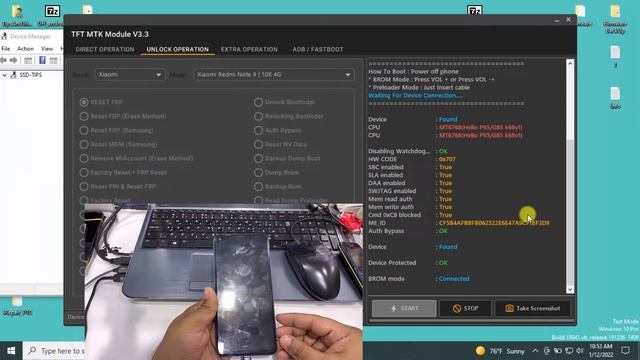The height and width of the screenshot is (360, 640).
Task: Show hidden system tray icons chevron
Action: click(535, 351)
